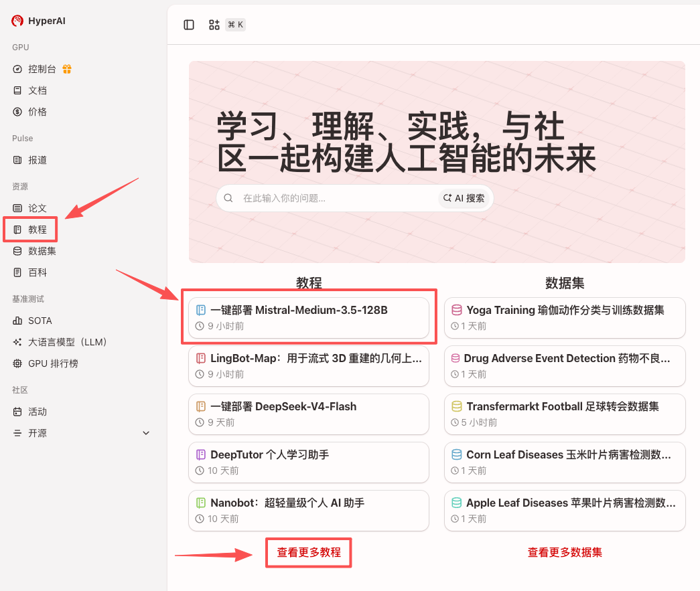Click the gift icon next to 控制台

[x=67, y=69]
